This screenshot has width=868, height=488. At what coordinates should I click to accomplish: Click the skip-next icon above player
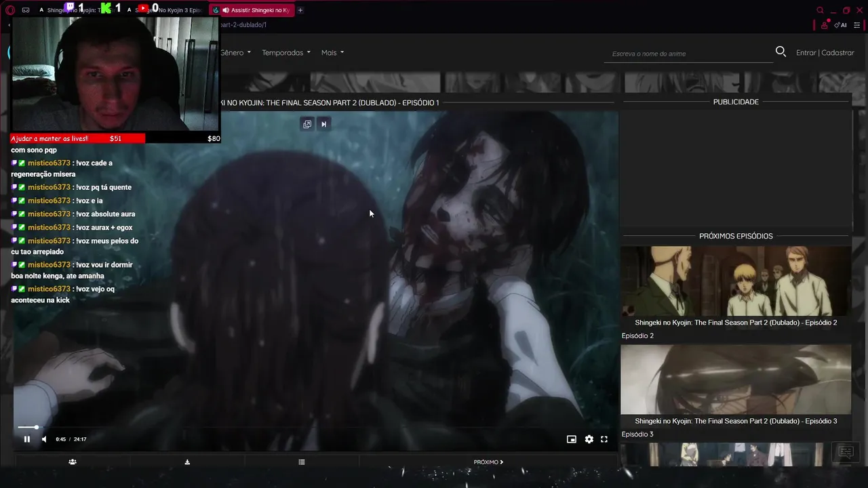click(x=323, y=124)
